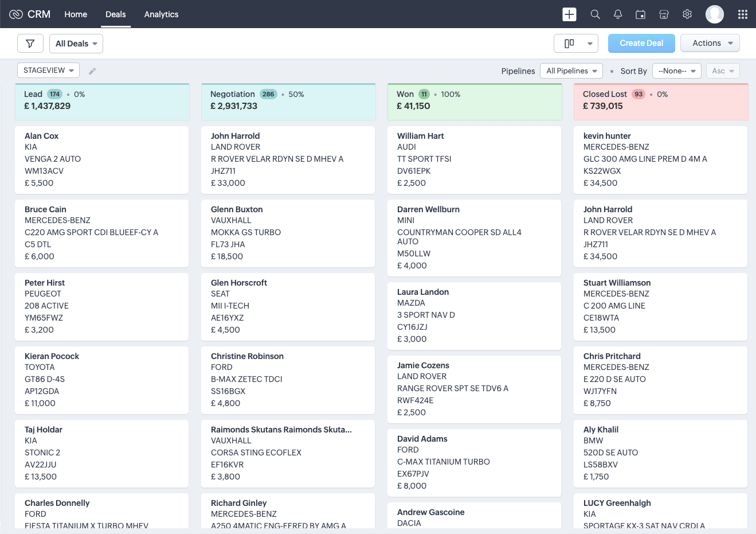Open the apps grid launcher icon

coord(743,14)
